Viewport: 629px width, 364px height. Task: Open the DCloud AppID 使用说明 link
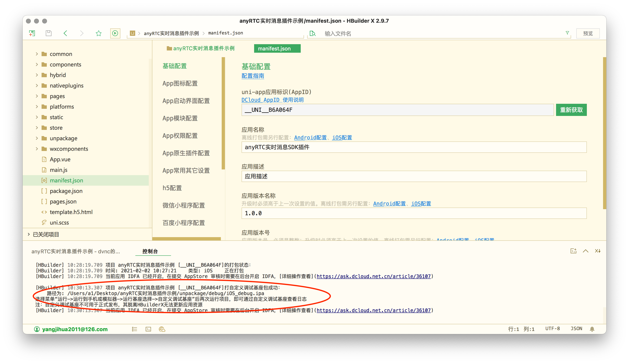click(272, 100)
